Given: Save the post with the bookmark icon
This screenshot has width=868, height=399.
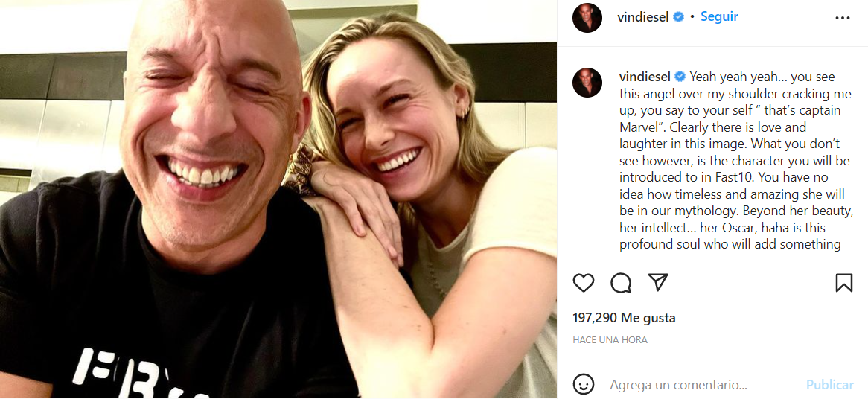Looking at the screenshot, I should (x=843, y=283).
